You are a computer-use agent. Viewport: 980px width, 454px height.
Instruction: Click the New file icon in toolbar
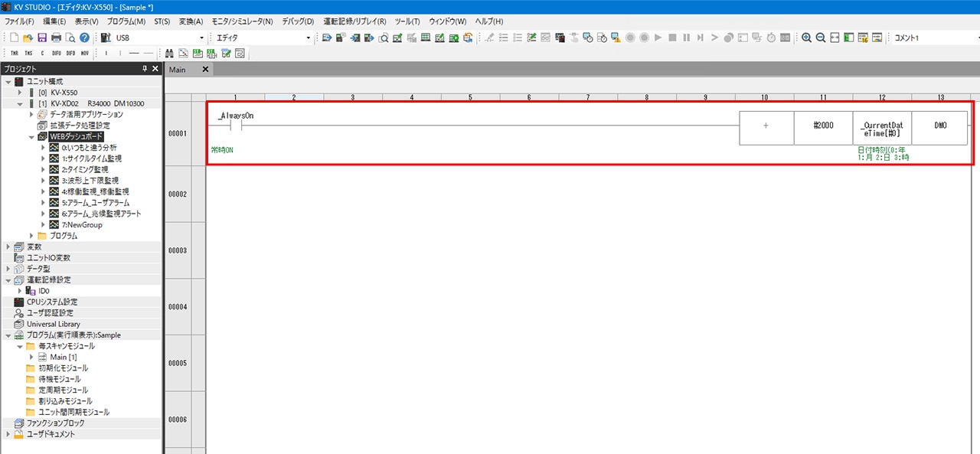click(15, 38)
